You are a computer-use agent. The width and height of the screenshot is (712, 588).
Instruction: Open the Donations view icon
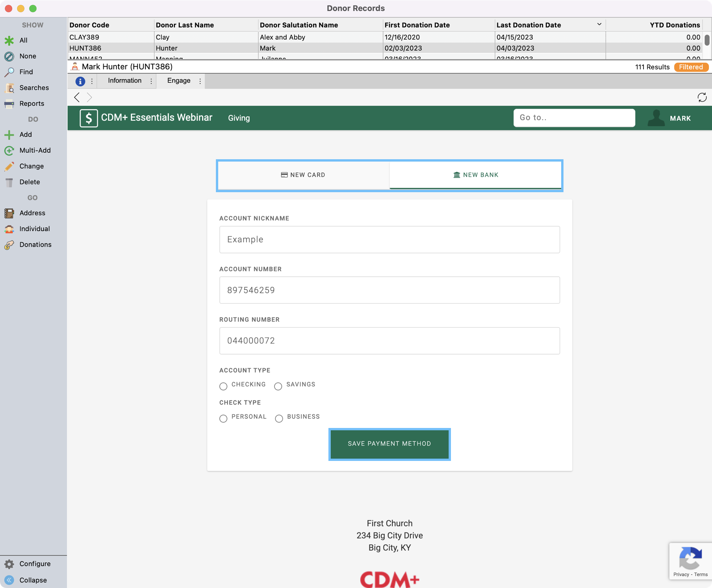(9, 245)
